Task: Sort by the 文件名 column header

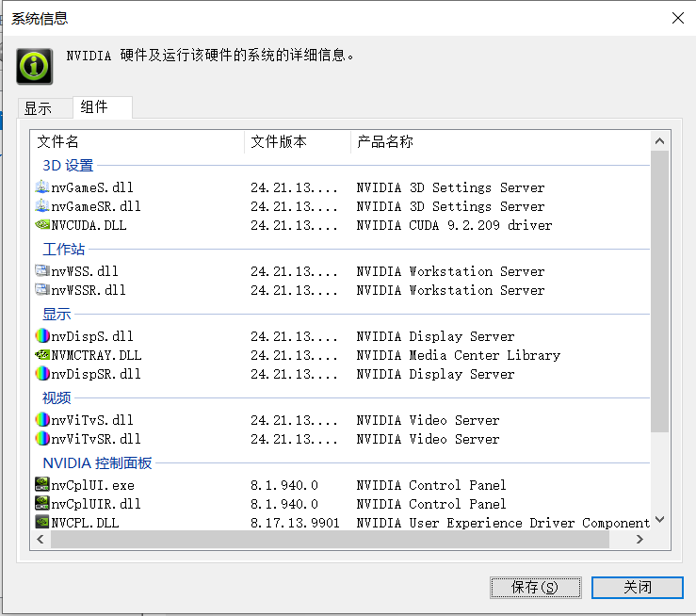Action: (x=138, y=142)
